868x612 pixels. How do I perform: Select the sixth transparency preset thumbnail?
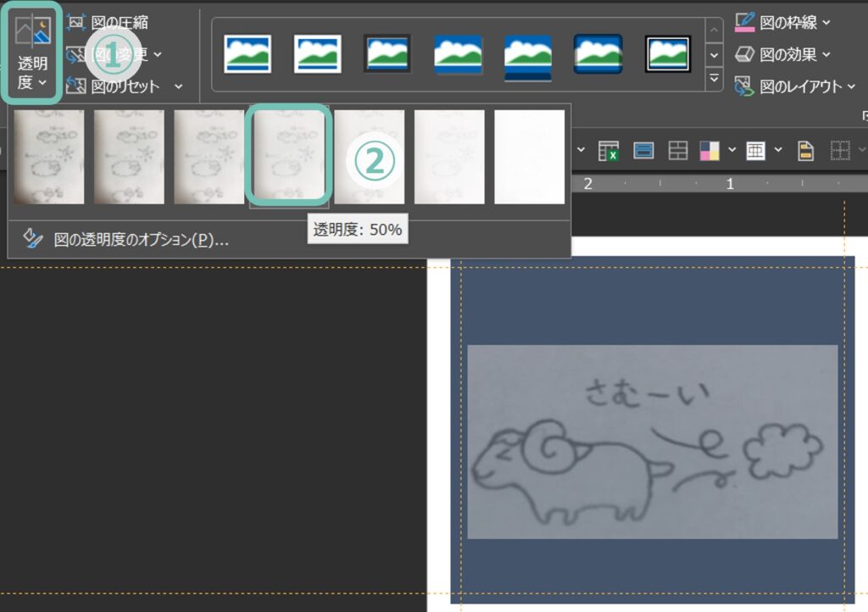449,157
